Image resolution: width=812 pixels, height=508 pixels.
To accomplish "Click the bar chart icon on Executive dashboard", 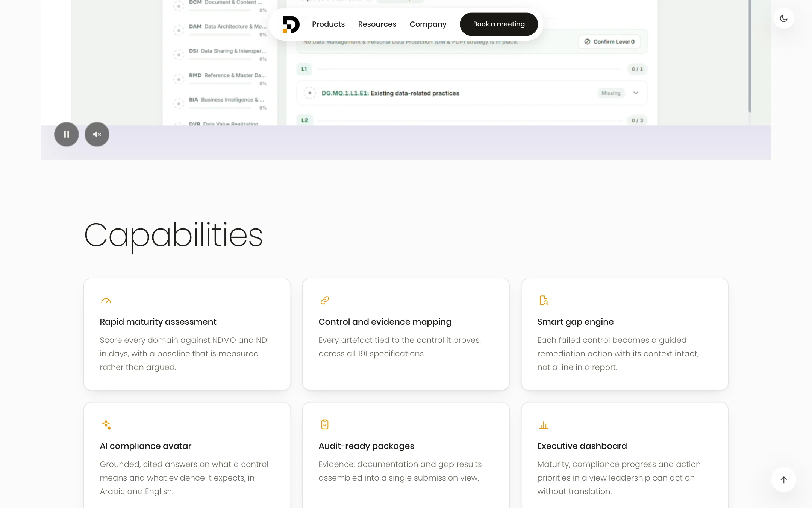I will (544, 425).
